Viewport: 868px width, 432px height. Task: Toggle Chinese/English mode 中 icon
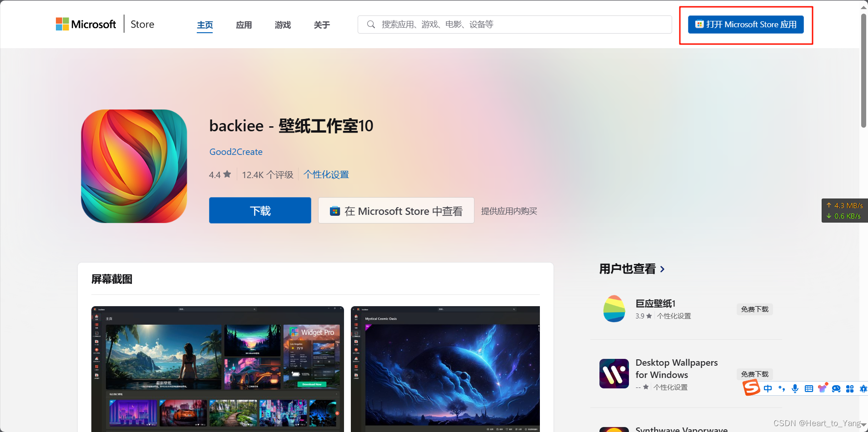768,389
